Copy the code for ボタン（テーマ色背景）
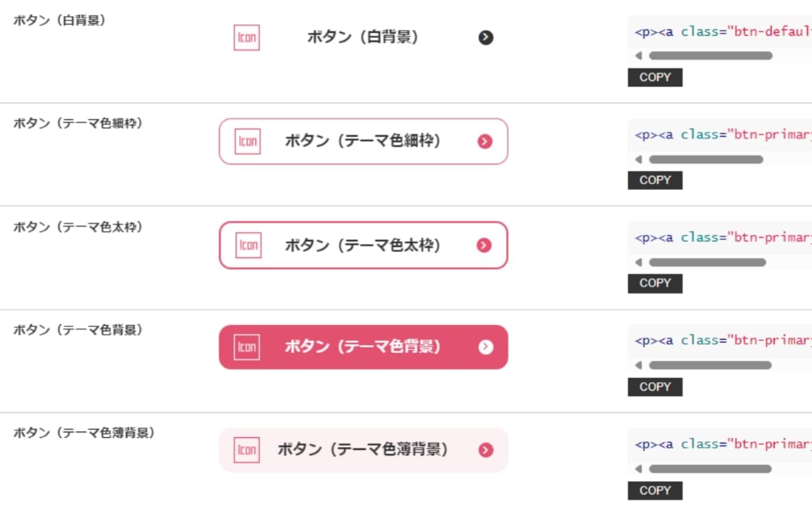The height and width of the screenshot is (510, 812). (x=655, y=387)
